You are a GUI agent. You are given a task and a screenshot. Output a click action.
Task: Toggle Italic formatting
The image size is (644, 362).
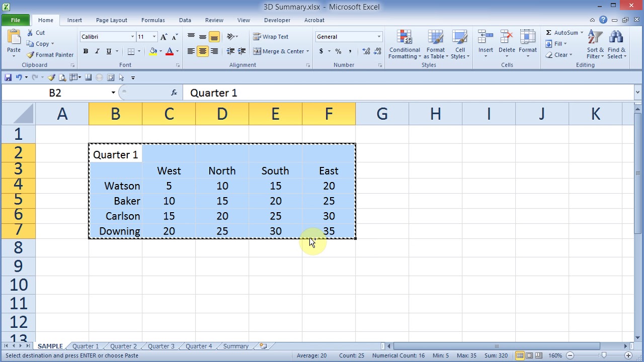coord(97,51)
